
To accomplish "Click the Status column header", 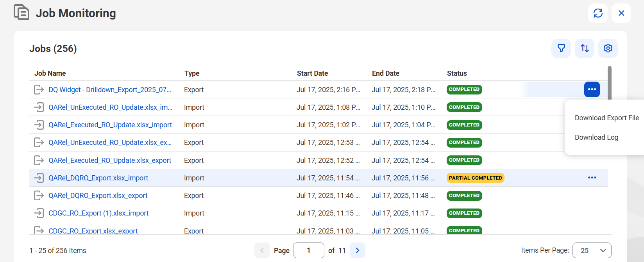I will tap(457, 73).
